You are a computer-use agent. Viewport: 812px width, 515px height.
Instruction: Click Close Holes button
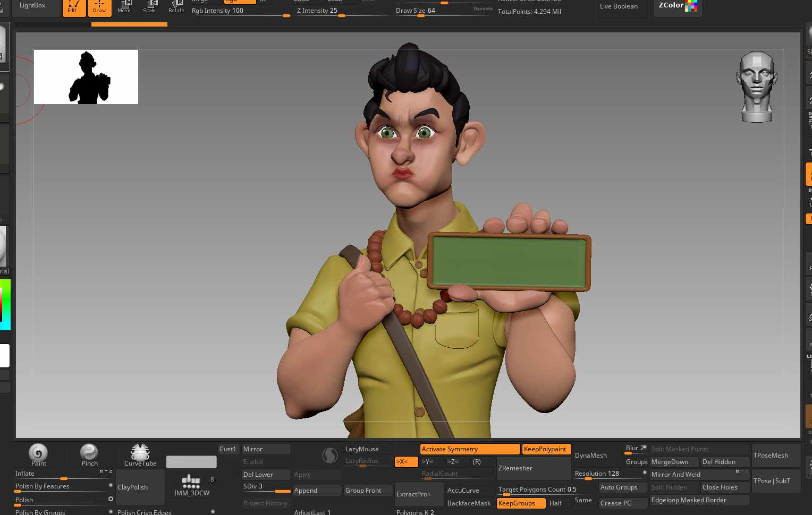(x=725, y=487)
